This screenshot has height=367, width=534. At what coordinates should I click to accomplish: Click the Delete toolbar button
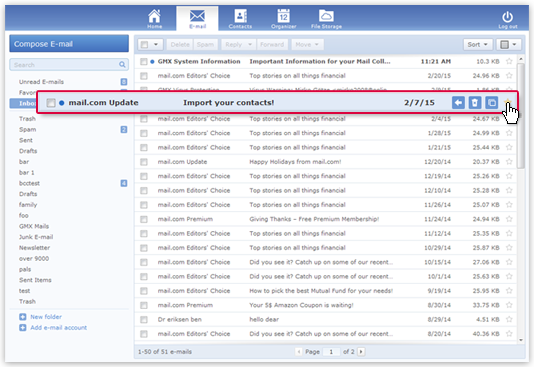pyautogui.click(x=180, y=45)
